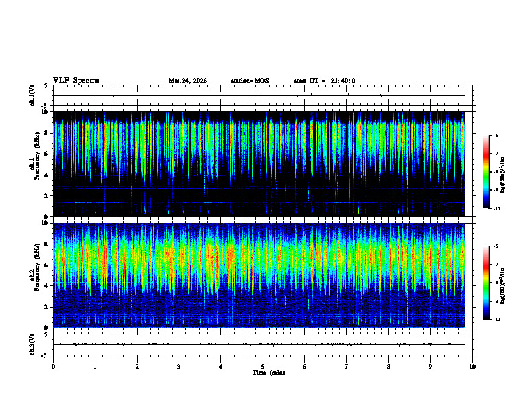The width and height of the screenshot is (532, 411).
Task: Click time axis tick label "9"
Action: 430,367
